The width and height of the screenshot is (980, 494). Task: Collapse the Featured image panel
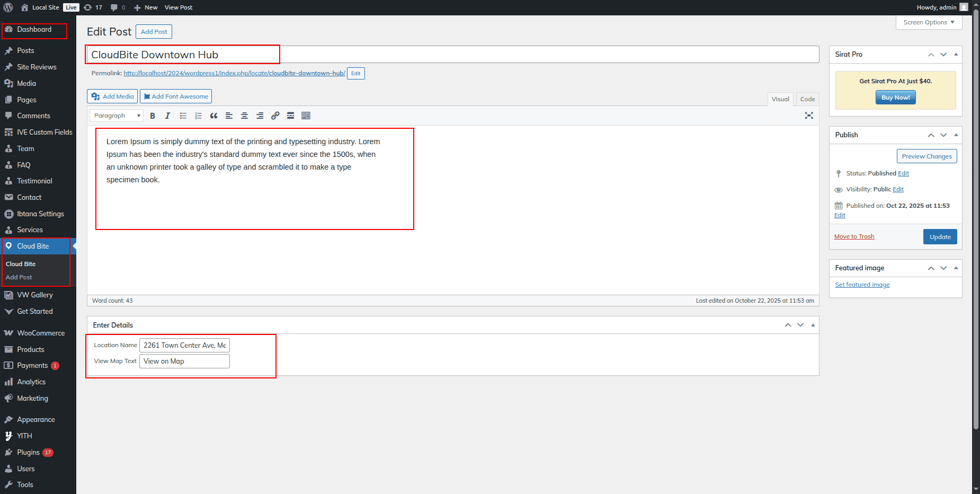pyautogui.click(x=956, y=268)
